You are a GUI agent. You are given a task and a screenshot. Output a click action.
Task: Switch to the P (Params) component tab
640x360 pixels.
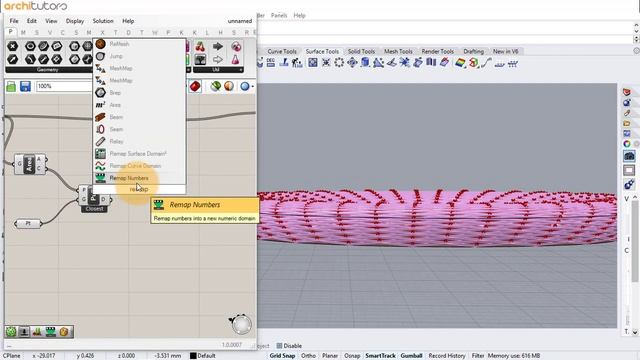(x=11, y=32)
